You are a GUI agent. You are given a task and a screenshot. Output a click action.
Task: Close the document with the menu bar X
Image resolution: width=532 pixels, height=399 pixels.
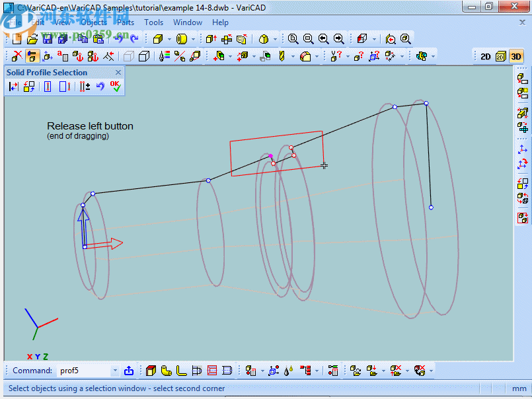522,22
